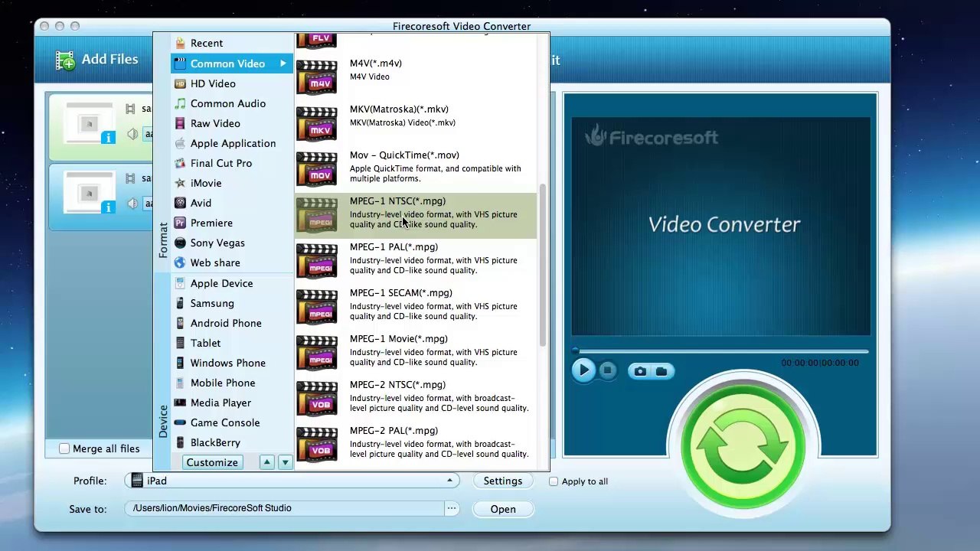The height and width of the screenshot is (551, 980).
Task: Open the snapshot folder icon
Action: [x=661, y=371]
